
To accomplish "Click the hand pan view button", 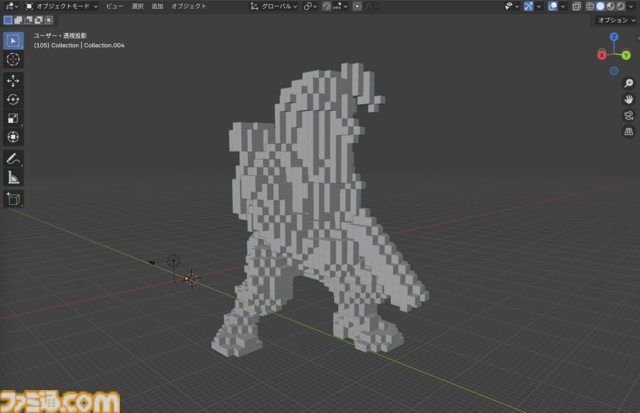I will point(629,99).
